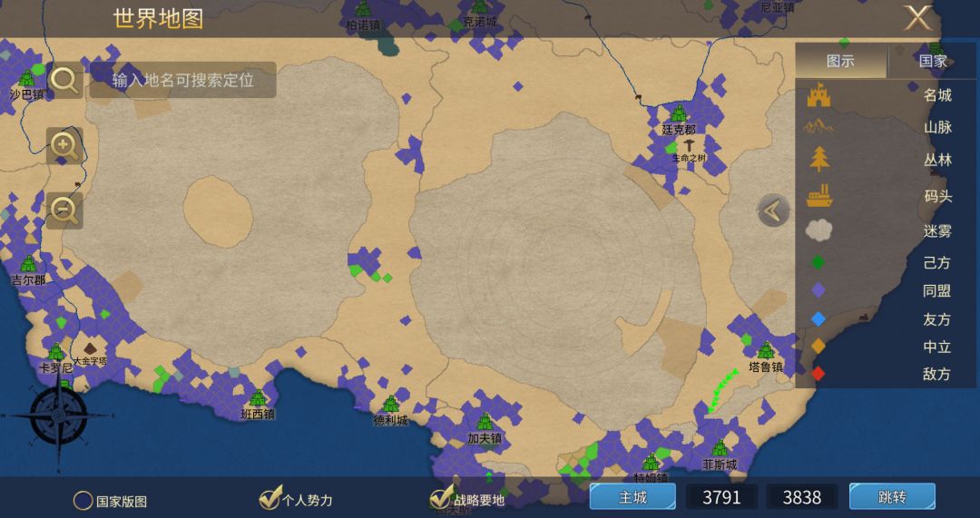Click the 丛林 tree legend icon
Image resolution: width=980 pixels, height=518 pixels.
819,160
